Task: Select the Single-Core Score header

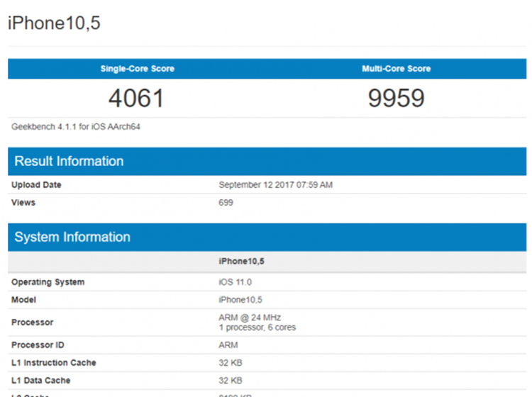Action: pos(138,69)
